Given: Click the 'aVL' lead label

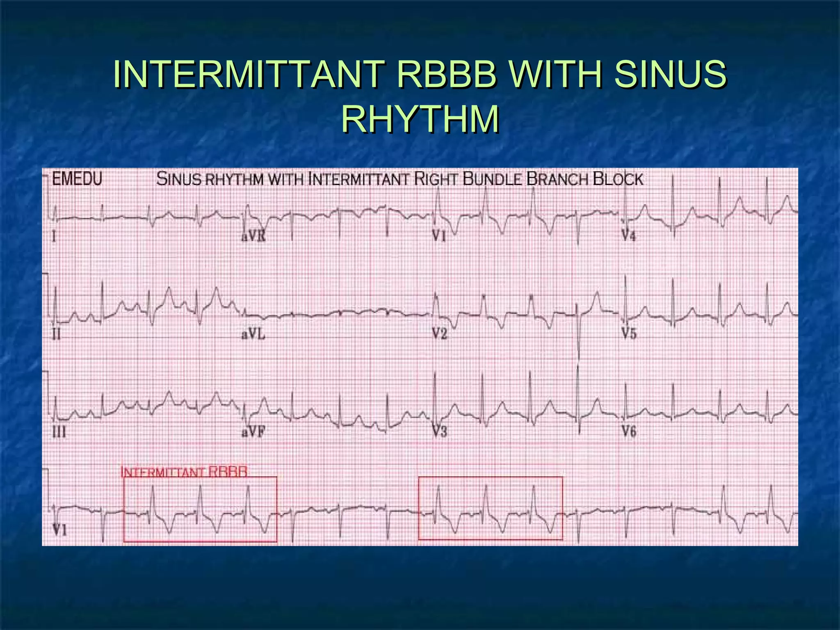Looking at the screenshot, I should coord(253,334).
